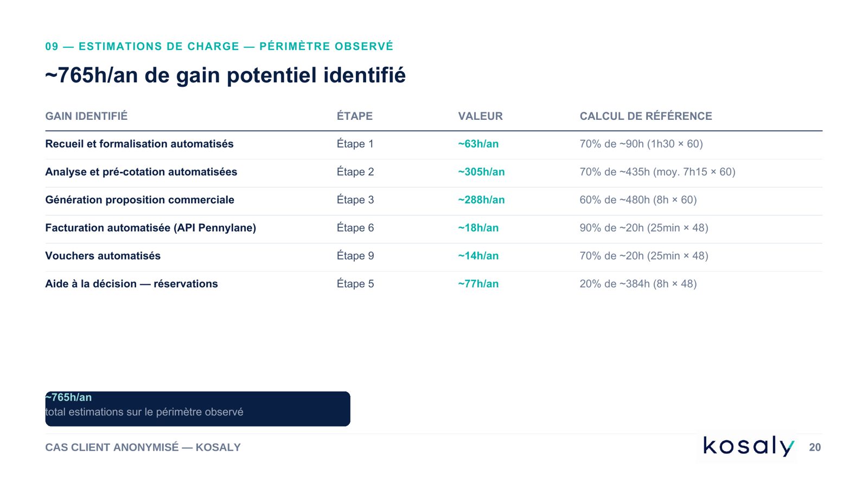Image resolution: width=868 pixels, height=488 pixels.
Task: Click the 'GAIN IDENTIFIÉ' column header
Action: pyautogui.click(x=86, y=116)
